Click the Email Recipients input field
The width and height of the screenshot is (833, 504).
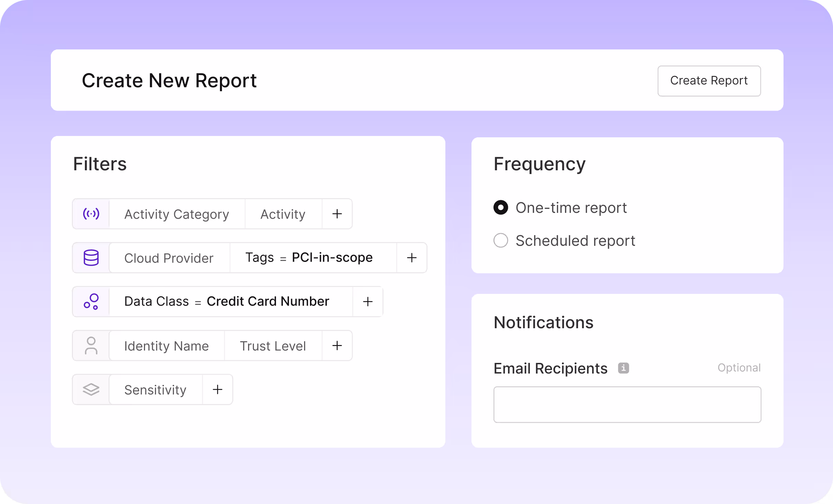coord(627,404)
